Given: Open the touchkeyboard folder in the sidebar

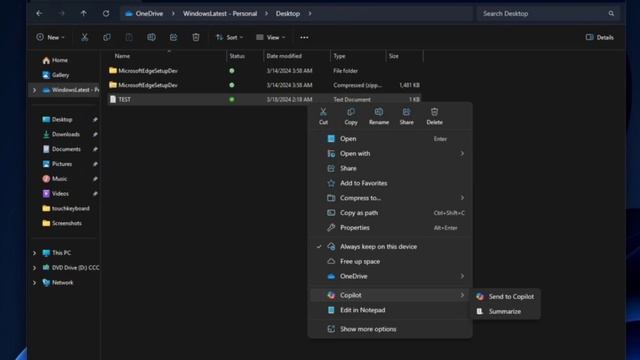Looking at the screenshot, I should [65, 209].
